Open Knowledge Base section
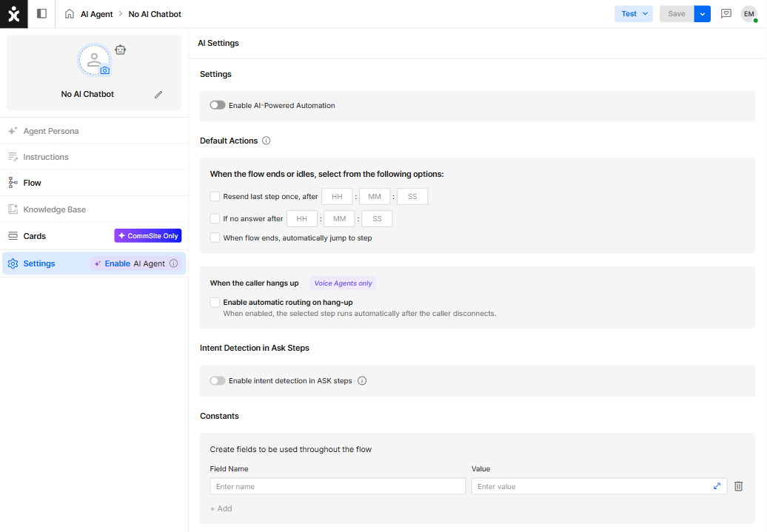The width and height of the screenshot is (767, 532). tap(94, 209)
